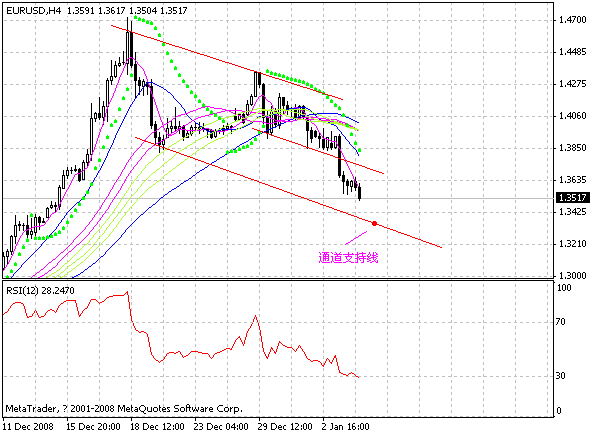Click the RSI(12) 28.2470 indicator label
The height and width of the screenshot is (434, 591).
[x=40, y=291]
